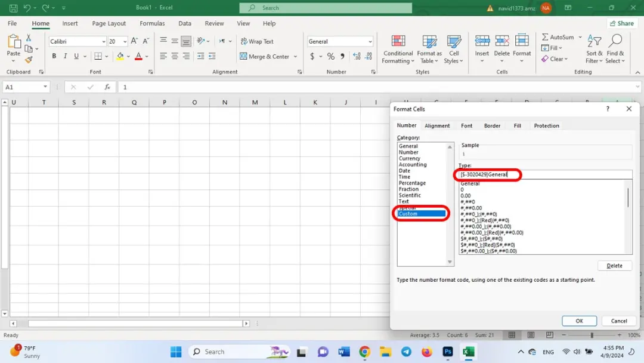Open Google Chrome from the taskbar
Screen dimensions: 644x363
[364, 352]
